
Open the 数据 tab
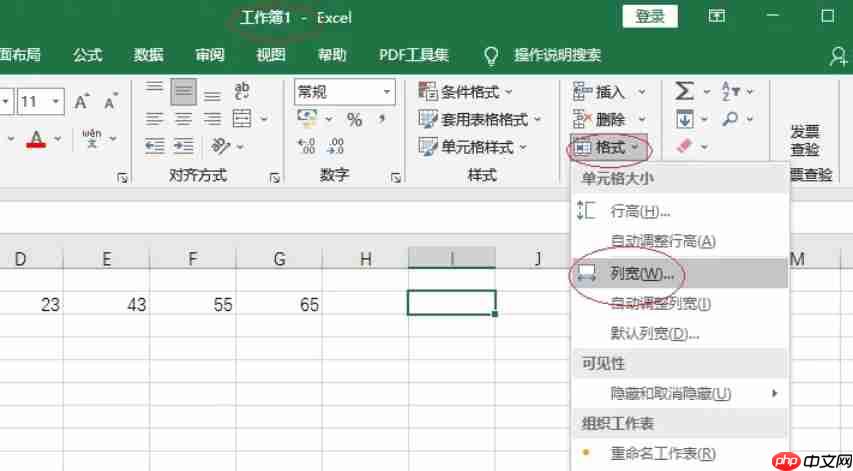149,55
